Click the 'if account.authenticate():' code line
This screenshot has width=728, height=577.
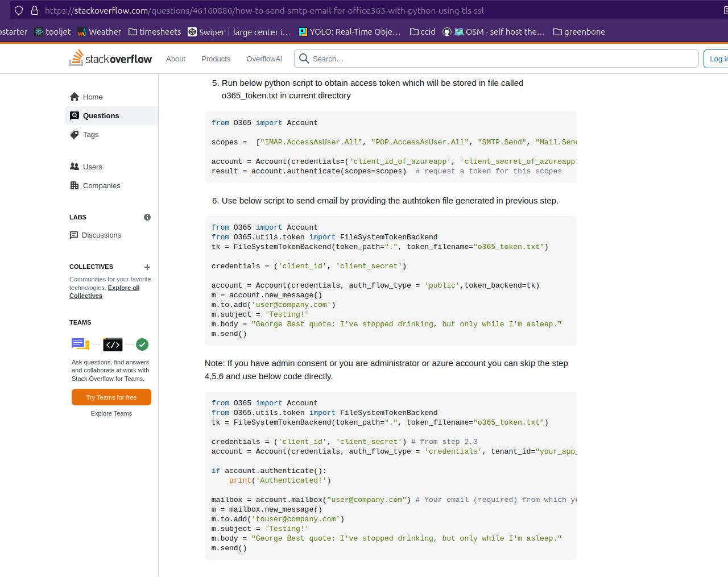[x=269, y=471]
